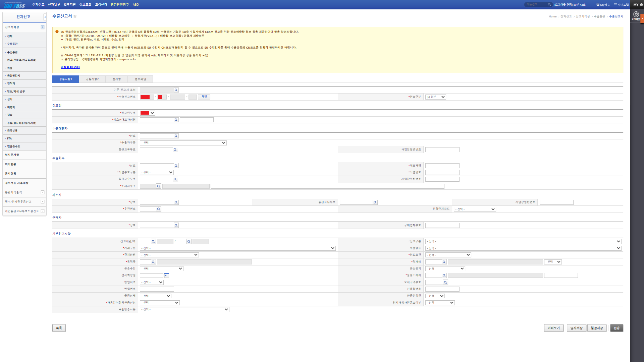The image size is (644, 362).
Task: Click the favorite star next to 수출신고서
Action: pyautogui.click(x=75, y=16)
